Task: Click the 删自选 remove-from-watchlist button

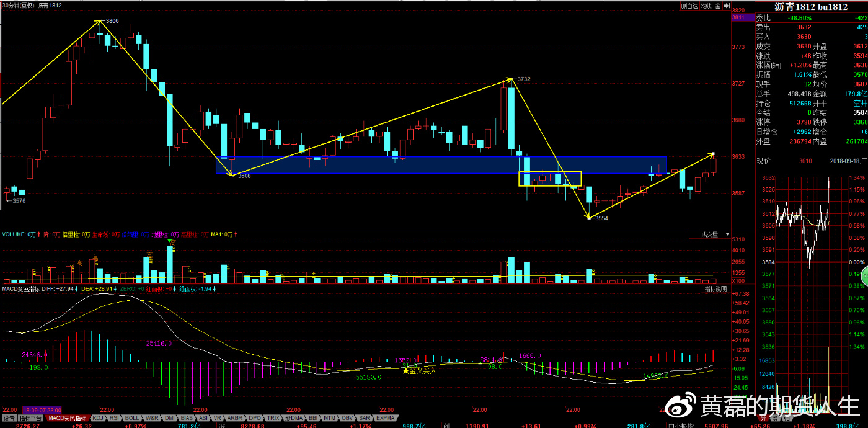Action: [689, 6]
